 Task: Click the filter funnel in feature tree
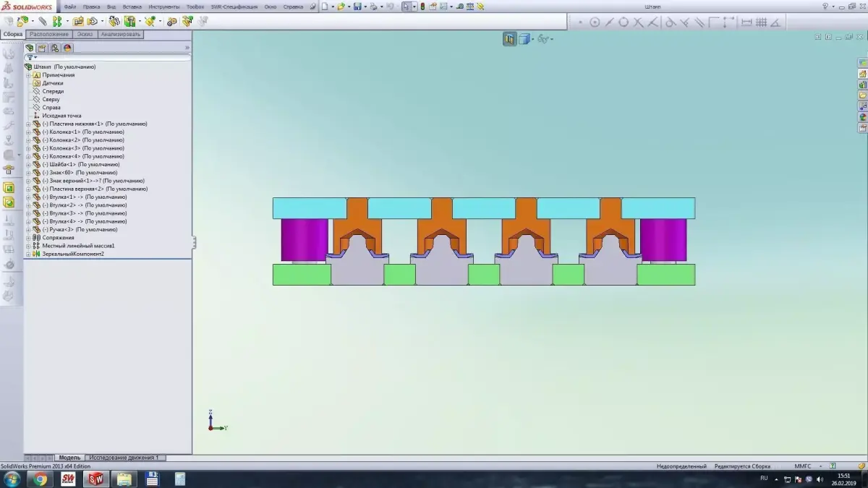coord(30,57)
